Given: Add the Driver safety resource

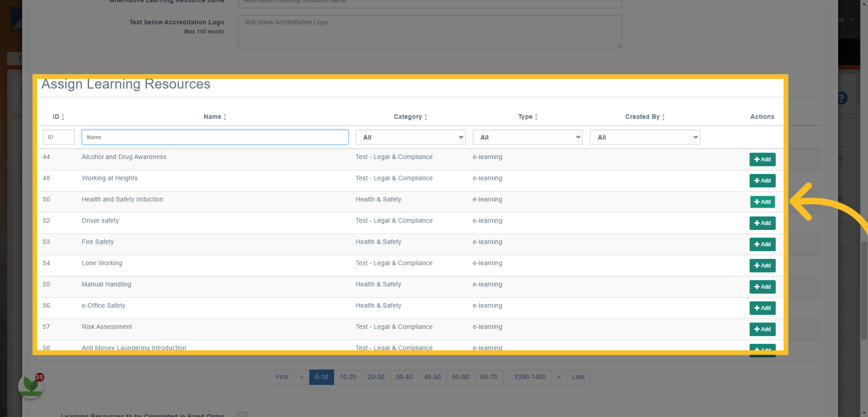Looking at the screenshot, I should (762, 223).
